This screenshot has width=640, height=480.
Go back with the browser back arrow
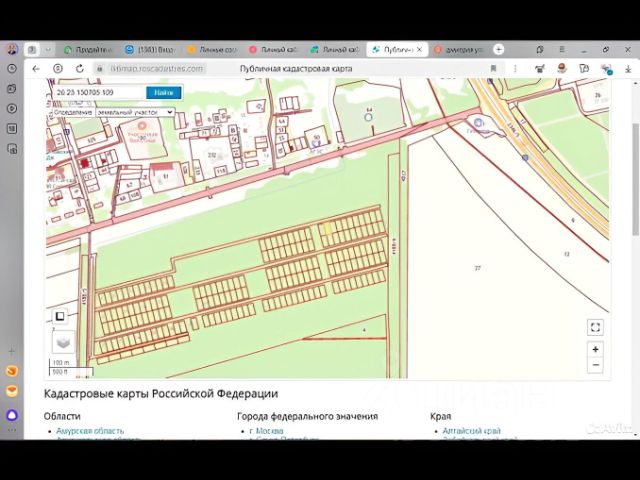pos(36,69)
